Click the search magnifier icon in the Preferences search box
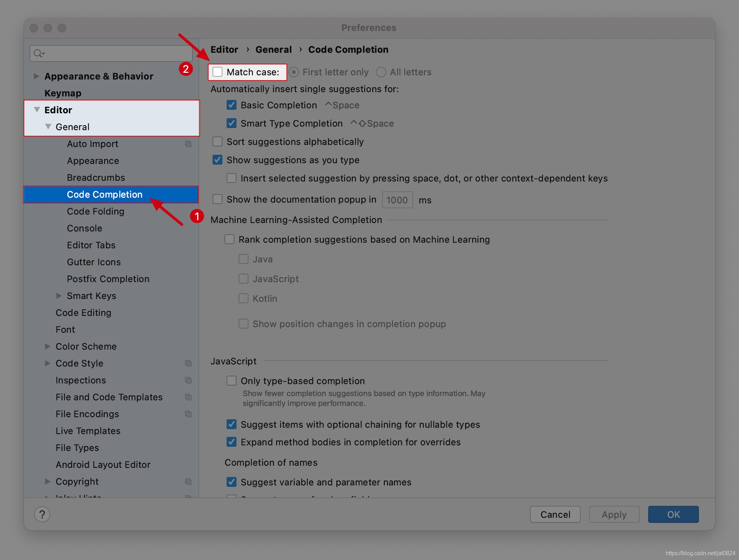Image resolution: width=739 pixels, height=560 pixels. click(39, 53)
